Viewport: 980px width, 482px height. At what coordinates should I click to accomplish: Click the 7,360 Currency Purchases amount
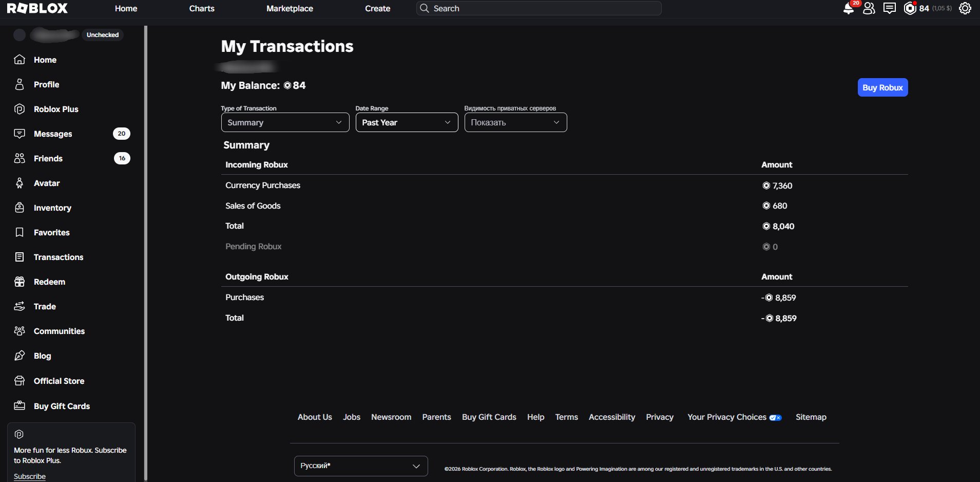[x=777, y=186]
